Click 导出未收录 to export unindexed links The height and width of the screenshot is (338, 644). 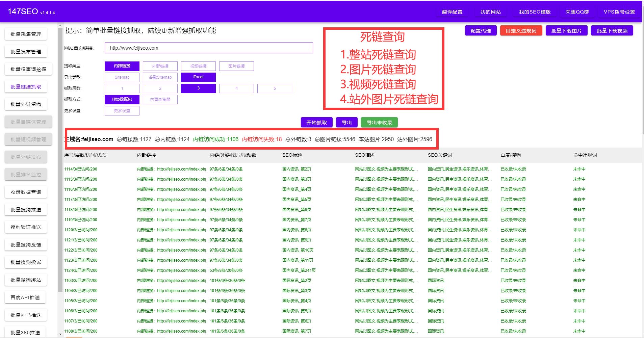pos(379,122)
